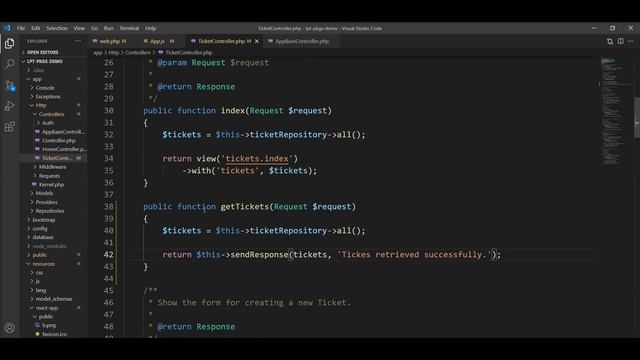Expand the Repositories folder
The image size is (640, 360).
coord(49,211)
